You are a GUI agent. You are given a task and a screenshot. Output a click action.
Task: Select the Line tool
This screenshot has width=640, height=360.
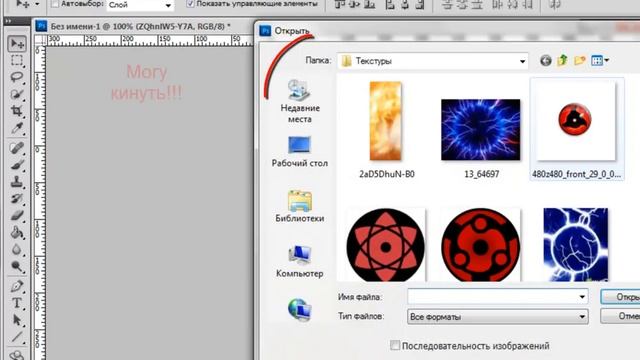pyautogui.click(x=17, y=337)
